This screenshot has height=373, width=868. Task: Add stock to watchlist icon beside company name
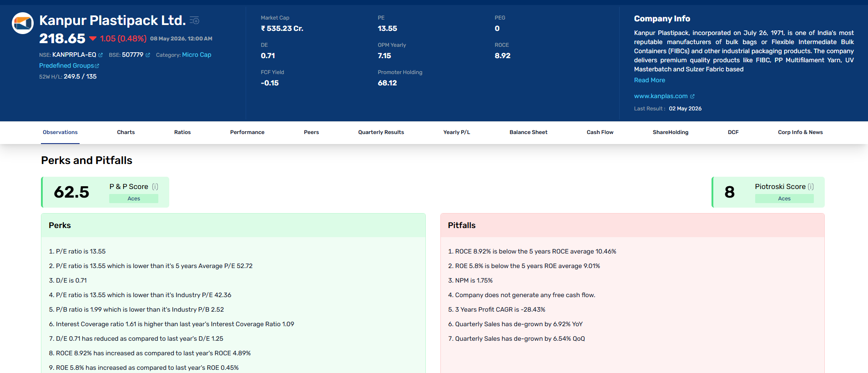(x=195, y=20)
